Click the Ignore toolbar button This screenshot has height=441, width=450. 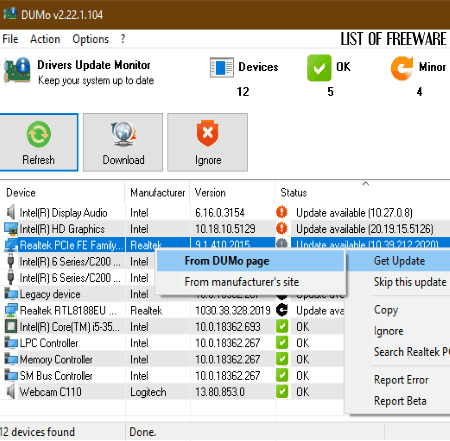coord(207,142)
